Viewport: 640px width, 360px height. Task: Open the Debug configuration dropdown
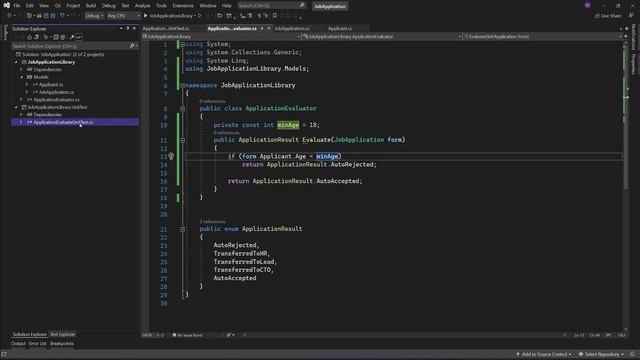pyautogui.click(x=94, y=16)
